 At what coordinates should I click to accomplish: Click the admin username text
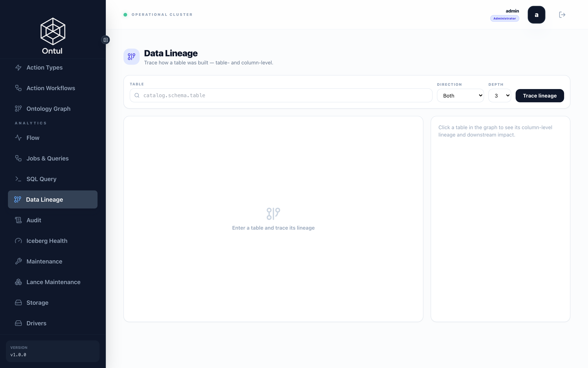[x=512, y=11]
